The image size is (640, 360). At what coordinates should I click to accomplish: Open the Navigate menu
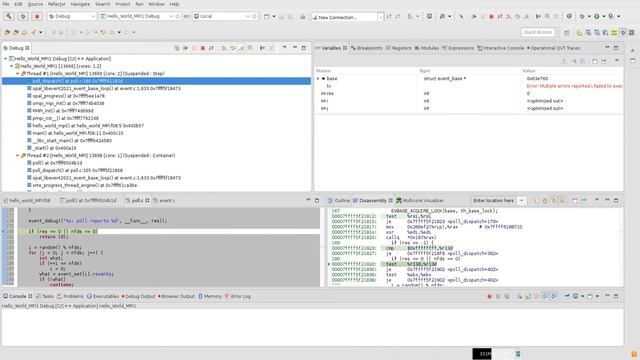tap(80, 4)
